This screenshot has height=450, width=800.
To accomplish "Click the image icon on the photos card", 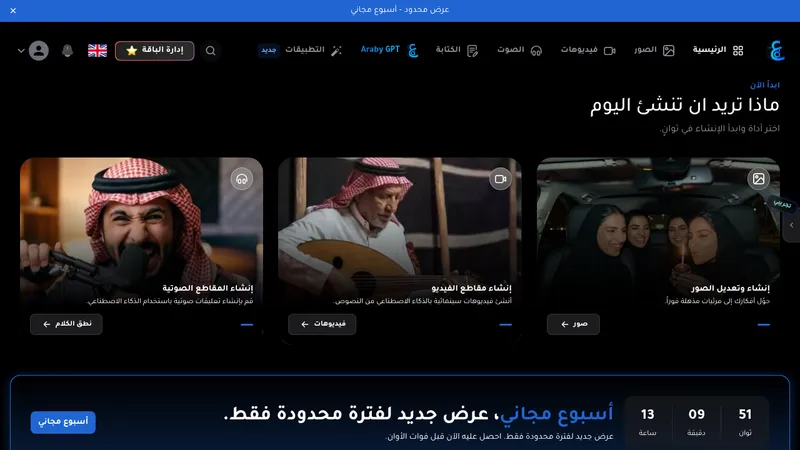I will [759, 179].
